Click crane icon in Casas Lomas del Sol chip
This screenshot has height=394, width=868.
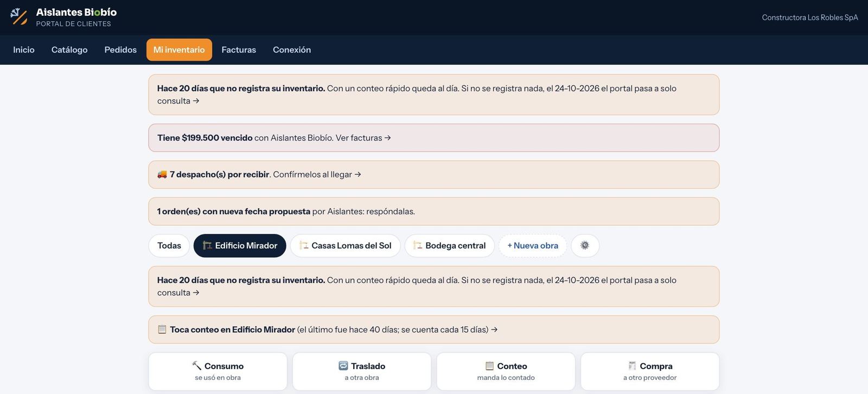304,245
